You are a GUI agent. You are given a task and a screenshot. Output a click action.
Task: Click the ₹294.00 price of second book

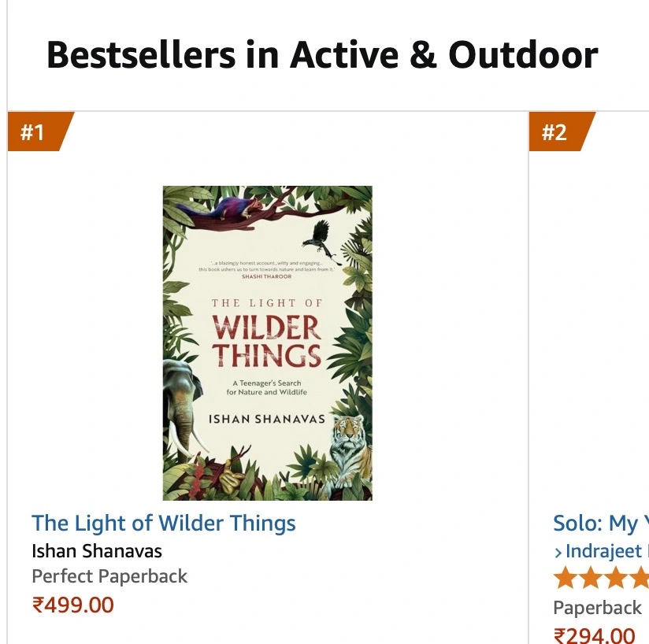(x=594, y=635)
